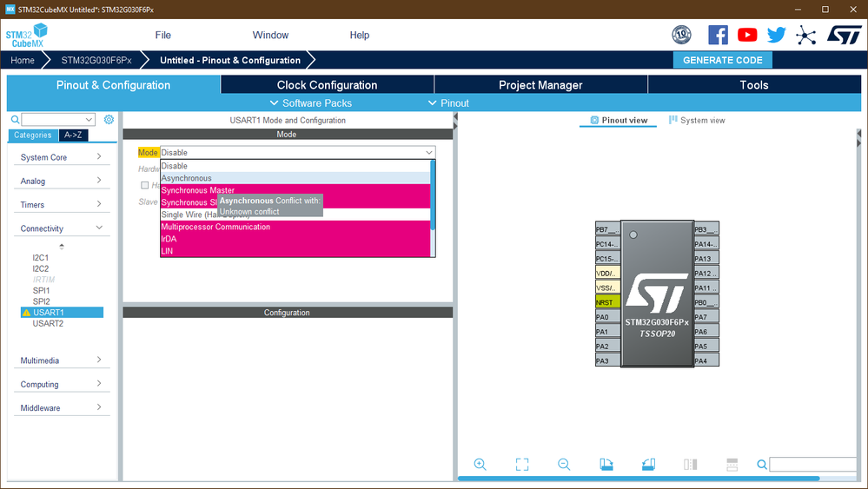The image size is (868, 489).
Task: Expand the Computing category
Action: click(62, 385)
